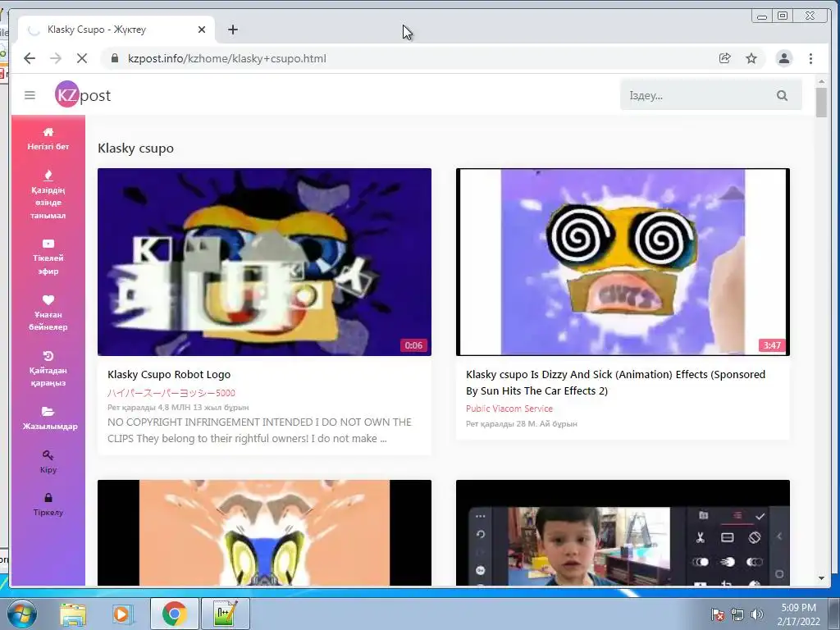This screenshot has height=630, width=840.
Task: Open Klasky Csupo Robot Logo thumbnail
Action: tap(264, 262)
